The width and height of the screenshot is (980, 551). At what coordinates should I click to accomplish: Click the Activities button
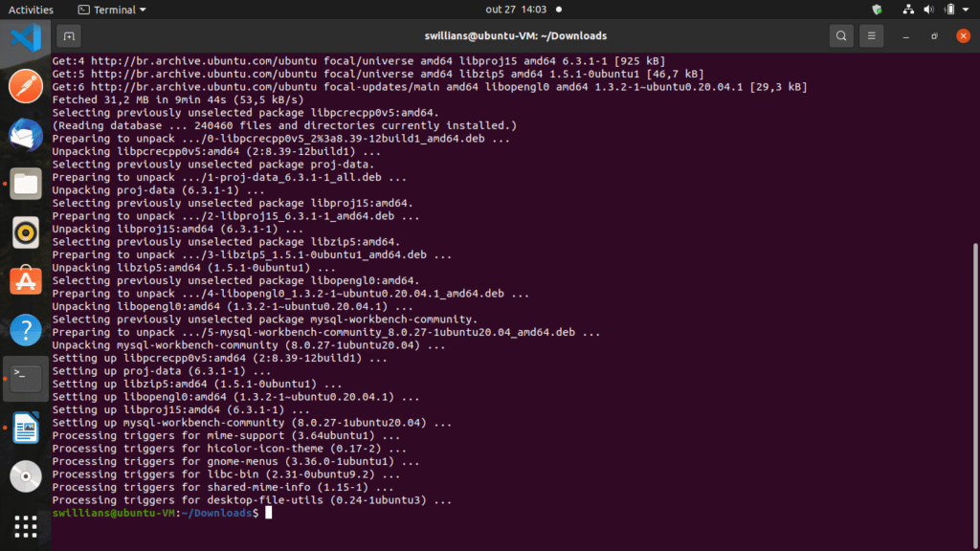point(31,10)
